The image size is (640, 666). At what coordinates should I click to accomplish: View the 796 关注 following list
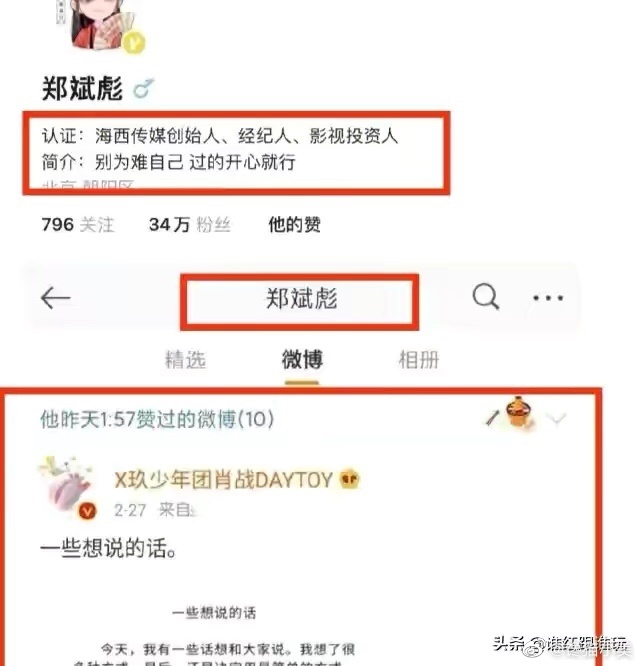[x=78, y=225]
